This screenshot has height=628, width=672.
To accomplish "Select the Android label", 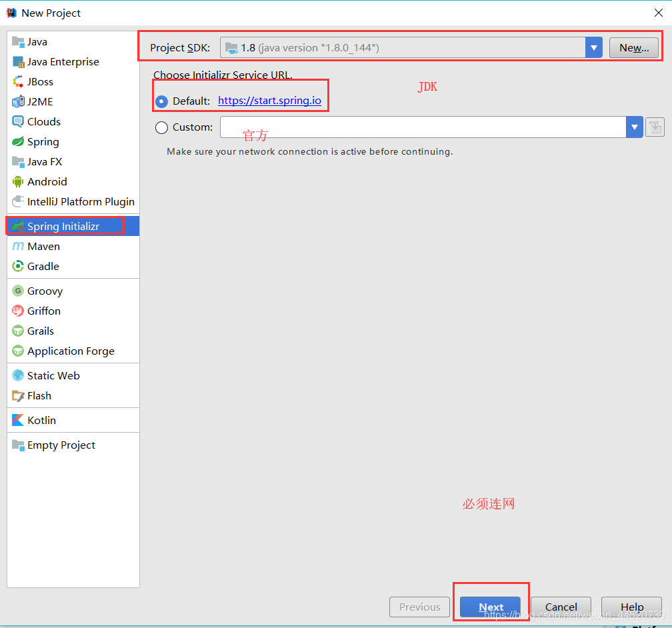I will coord(47,182).
